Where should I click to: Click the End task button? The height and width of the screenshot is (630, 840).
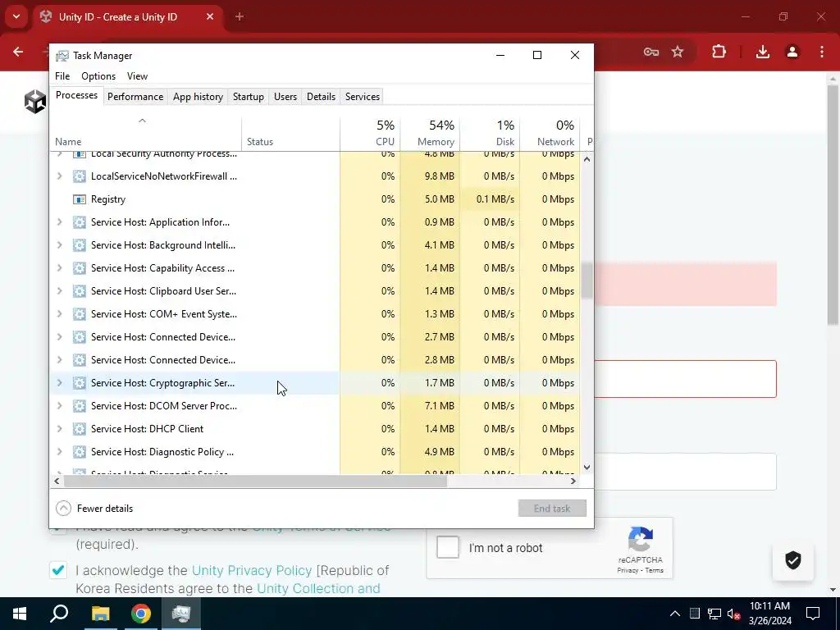tap(552, 509)
